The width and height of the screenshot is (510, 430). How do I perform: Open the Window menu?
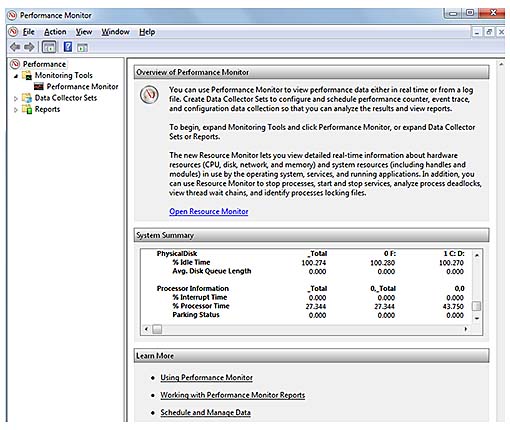(x=115, y=32)
